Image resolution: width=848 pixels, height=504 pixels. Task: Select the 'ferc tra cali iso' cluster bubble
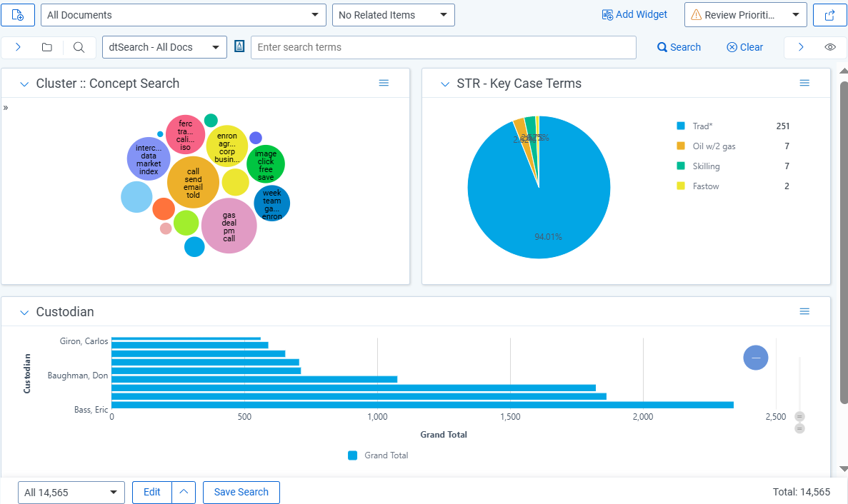click(186, 134)
